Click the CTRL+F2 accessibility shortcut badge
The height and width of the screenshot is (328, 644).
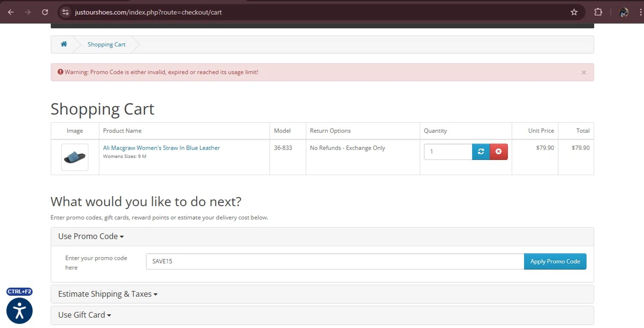click(19, 292)
